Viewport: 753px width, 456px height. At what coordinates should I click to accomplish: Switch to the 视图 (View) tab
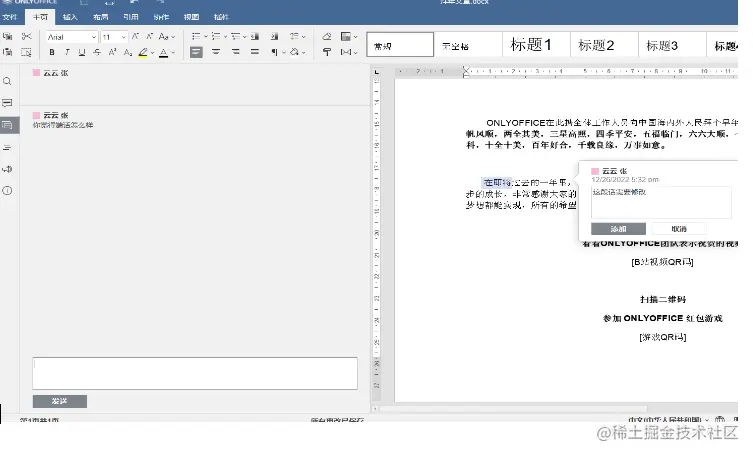pyautogui.click(x=191, y=17)
